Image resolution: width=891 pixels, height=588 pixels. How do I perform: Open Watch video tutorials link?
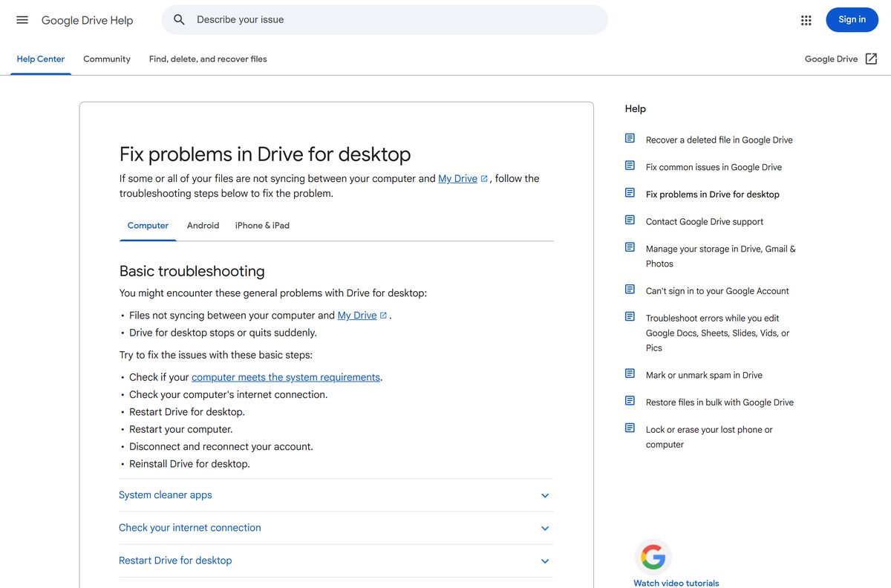click(x=676, y=583)
